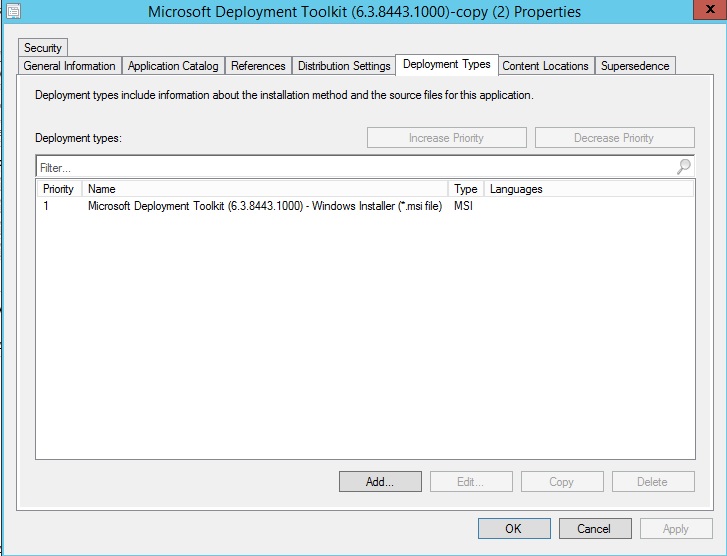Select the Microsoft Deployment Toolkit MSI row

265,206
